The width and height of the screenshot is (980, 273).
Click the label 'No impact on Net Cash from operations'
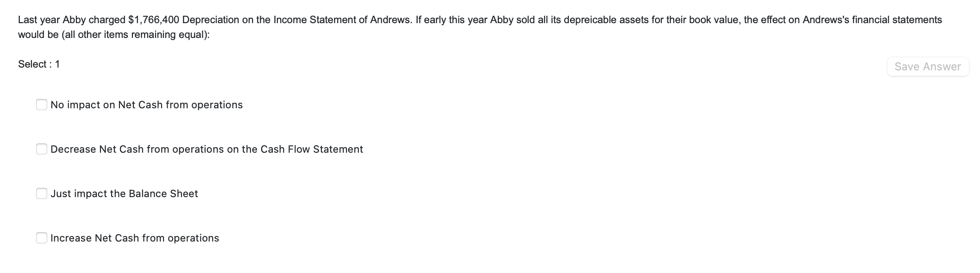click(x=146, y=105)
